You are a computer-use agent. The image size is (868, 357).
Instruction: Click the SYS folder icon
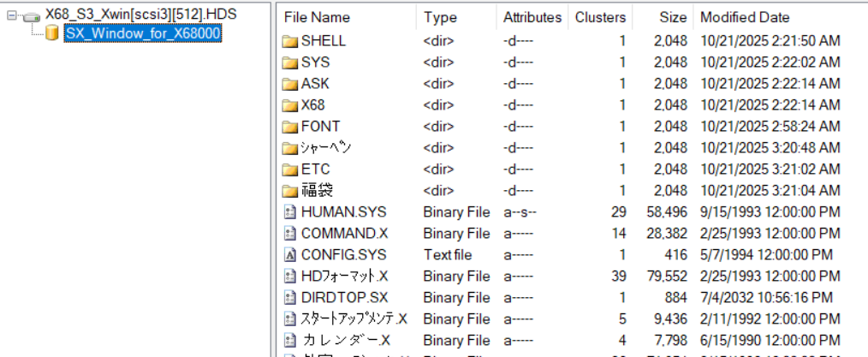[x=289, y=62]
